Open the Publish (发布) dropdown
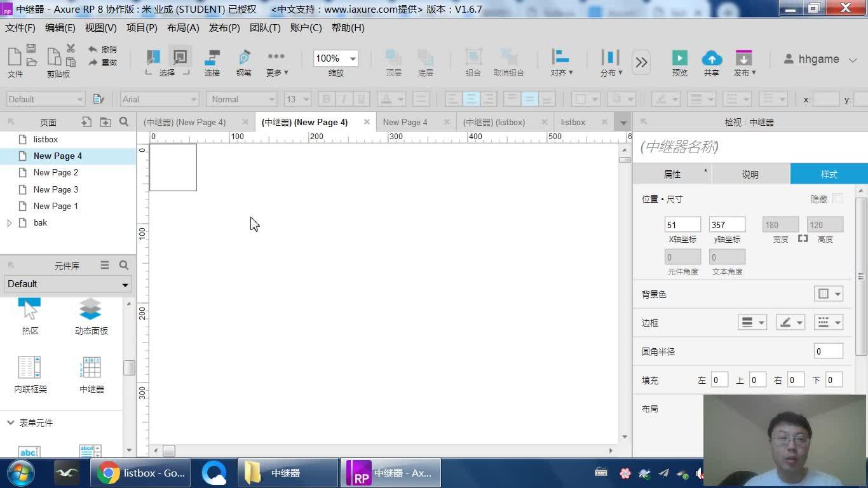The height and width of the screenshot is (488, 868). click(x=745, y=63)
